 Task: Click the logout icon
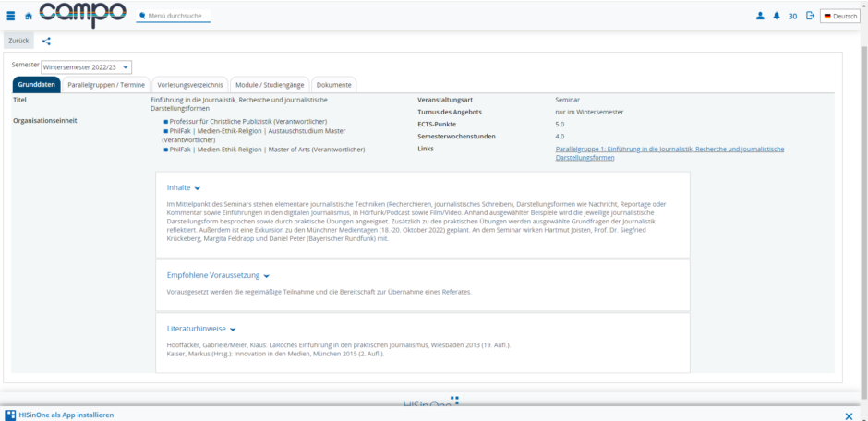(810, 16)
